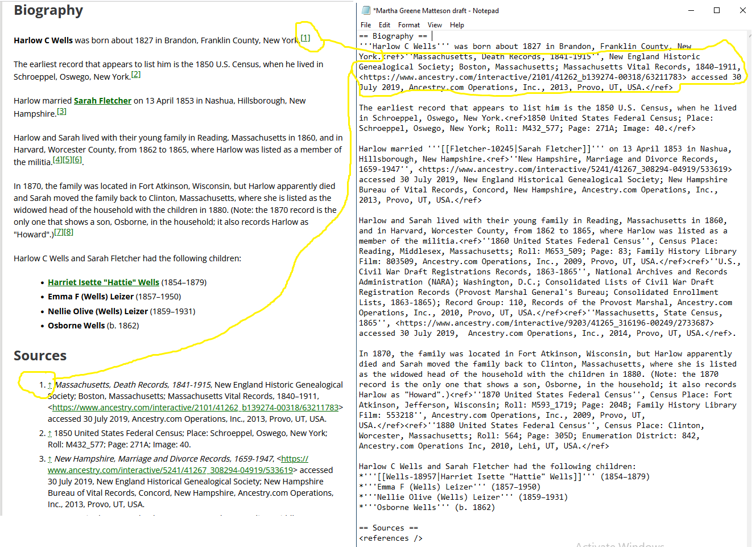Open the File menu in Notepad
Screen dimensions: 756x547
click(366, 25)
